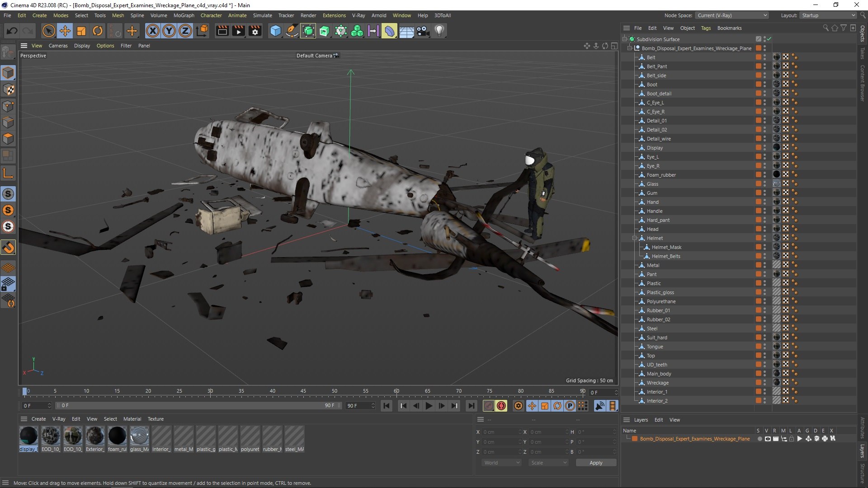Select the display material swatch

(28, 436)
